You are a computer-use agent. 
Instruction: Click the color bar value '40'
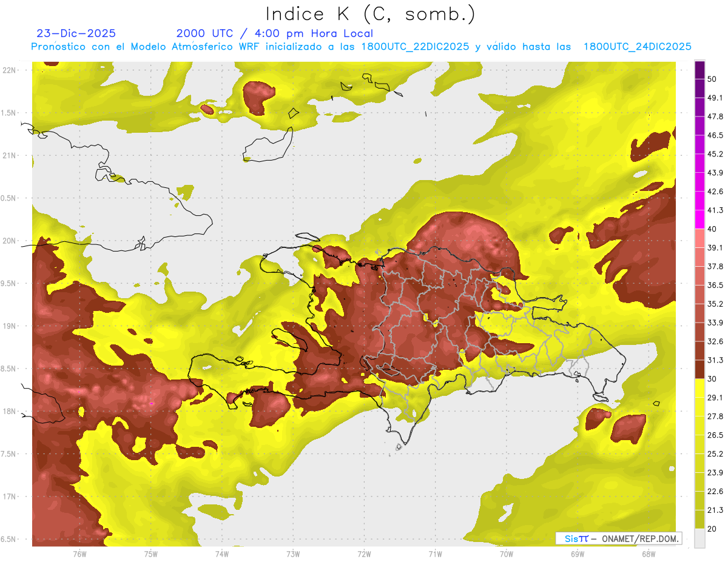(712, 229)
